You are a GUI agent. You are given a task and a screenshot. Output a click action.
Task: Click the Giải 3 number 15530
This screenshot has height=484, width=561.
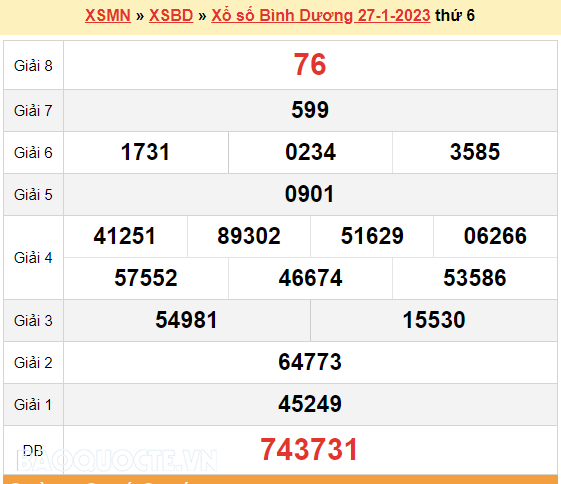tap(434, 320)
